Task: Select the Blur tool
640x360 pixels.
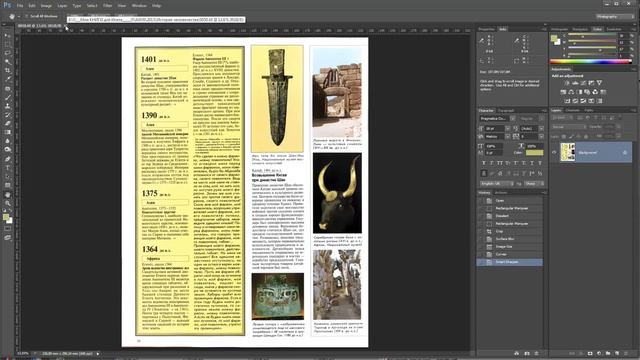Action: click(7, 141)
